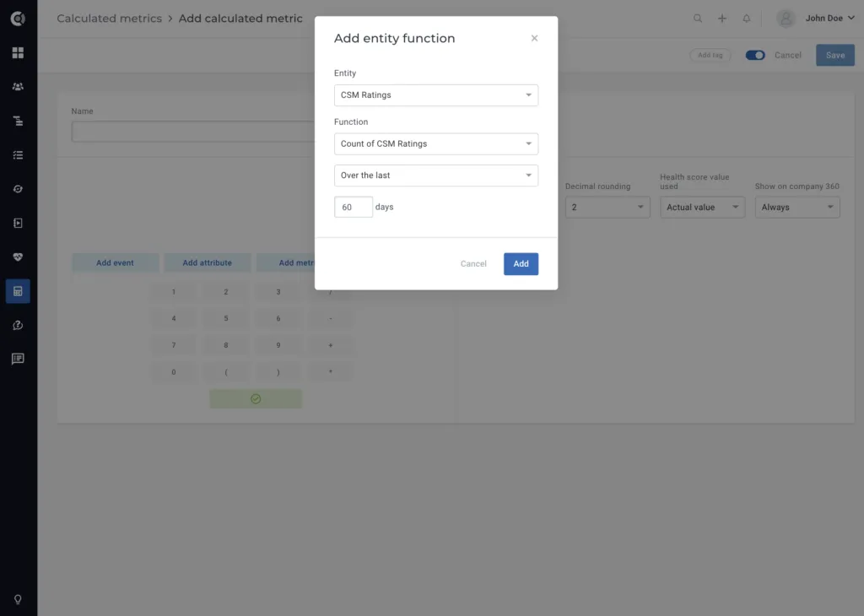Click the plus add icon in header

pos(722,19)
